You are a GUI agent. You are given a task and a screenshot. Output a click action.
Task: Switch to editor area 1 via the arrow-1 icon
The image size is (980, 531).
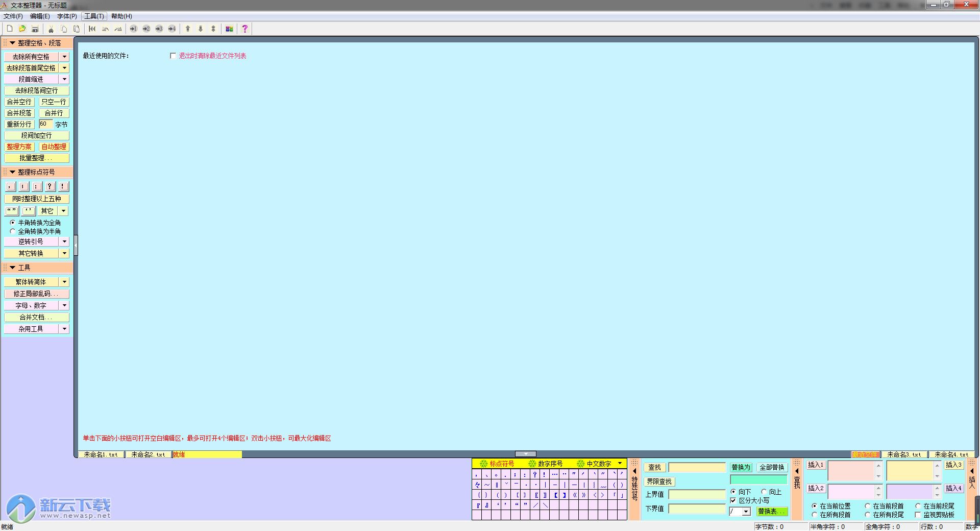tap(133, 29)
